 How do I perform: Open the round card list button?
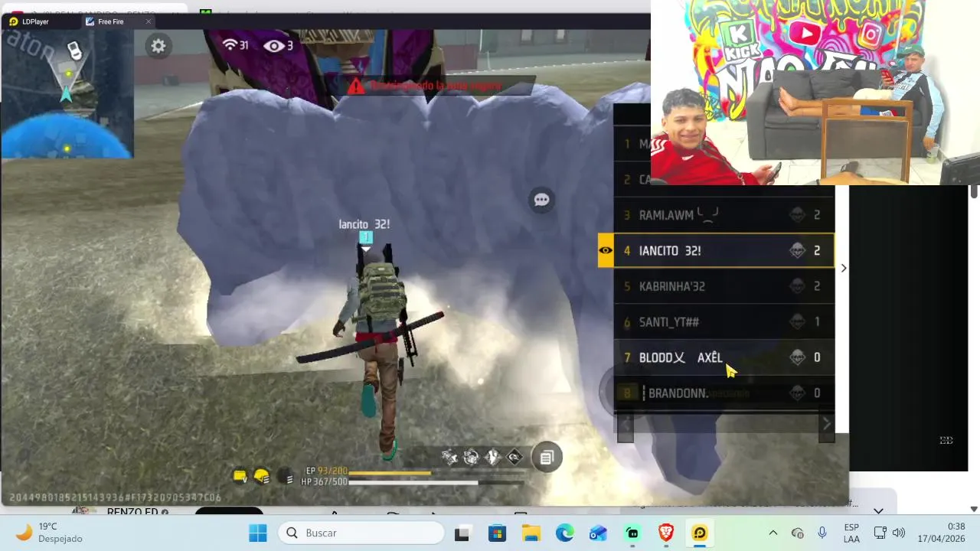coord(547,458)
